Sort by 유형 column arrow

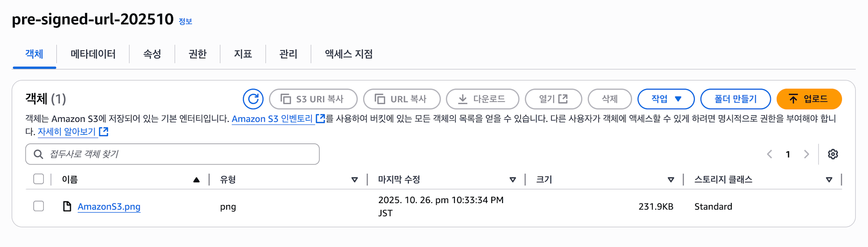(x=355, y=180)
